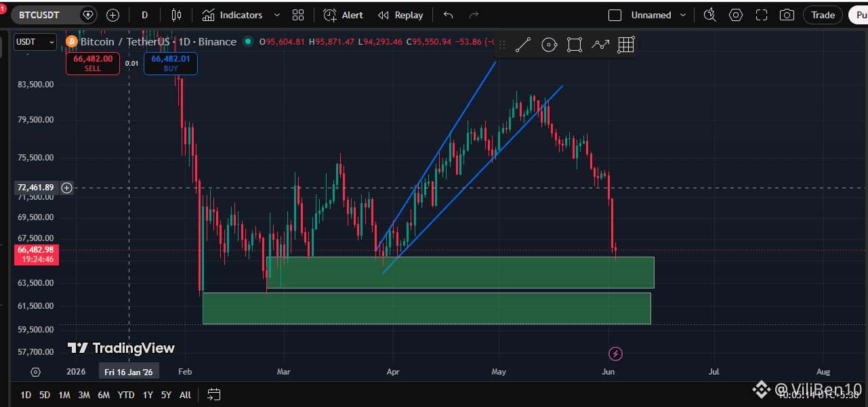Open chart settings hexagon icon
This screenshot has height=407, width=868.
(x=736, y=15)
